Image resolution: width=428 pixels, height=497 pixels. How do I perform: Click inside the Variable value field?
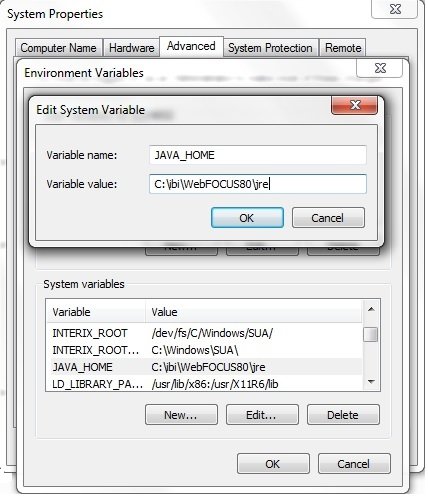(x=258, y=184)
